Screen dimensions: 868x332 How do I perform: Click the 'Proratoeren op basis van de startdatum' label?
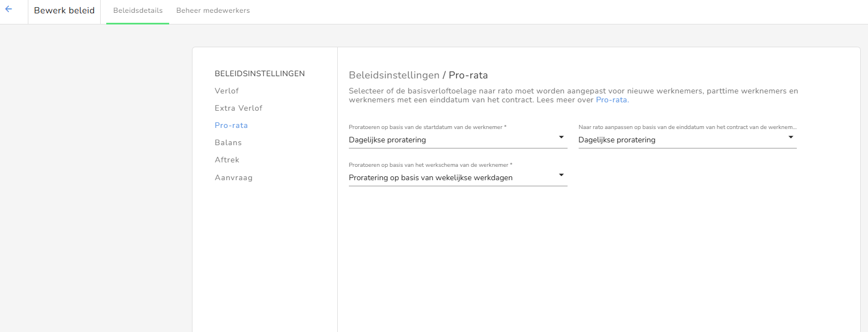(x=427, y=127)
